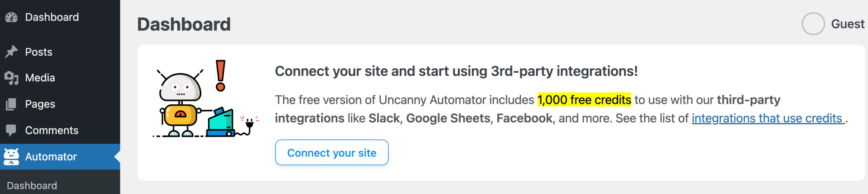868x194 pixels.
Task: Select the Automator menu label
Action: coord(51,157)
